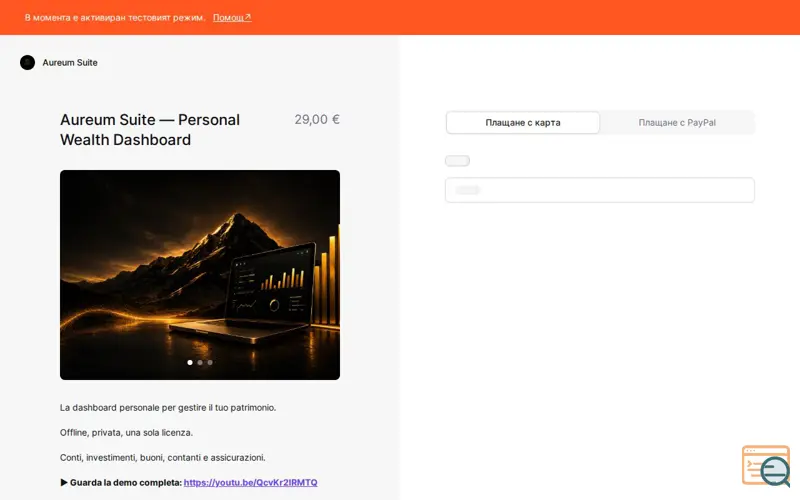Image resolution: width=800 pixels, height=500 pixels.
Task: Click the Personal Wealth Dashboard product title
Action: click(150, 130)
